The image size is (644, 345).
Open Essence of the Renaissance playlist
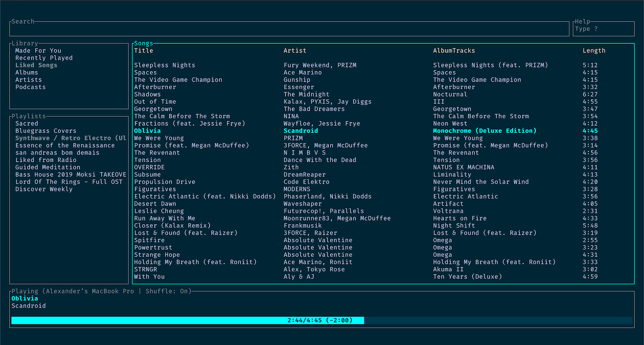click(x=65, y=146)
